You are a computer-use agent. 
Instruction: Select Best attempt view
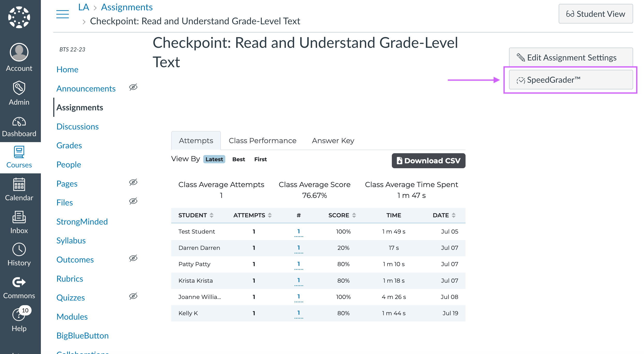pyautogui.click(x=239, y=159)
